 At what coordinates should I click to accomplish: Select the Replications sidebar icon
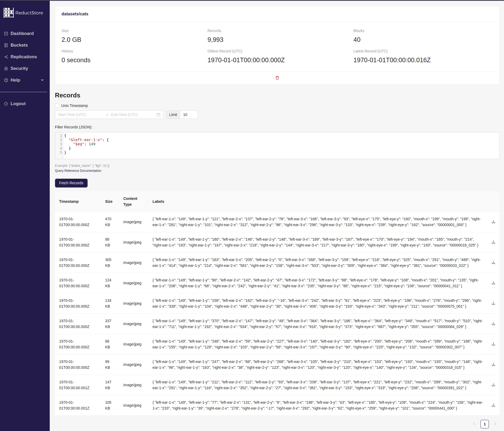tap(6, 57)
